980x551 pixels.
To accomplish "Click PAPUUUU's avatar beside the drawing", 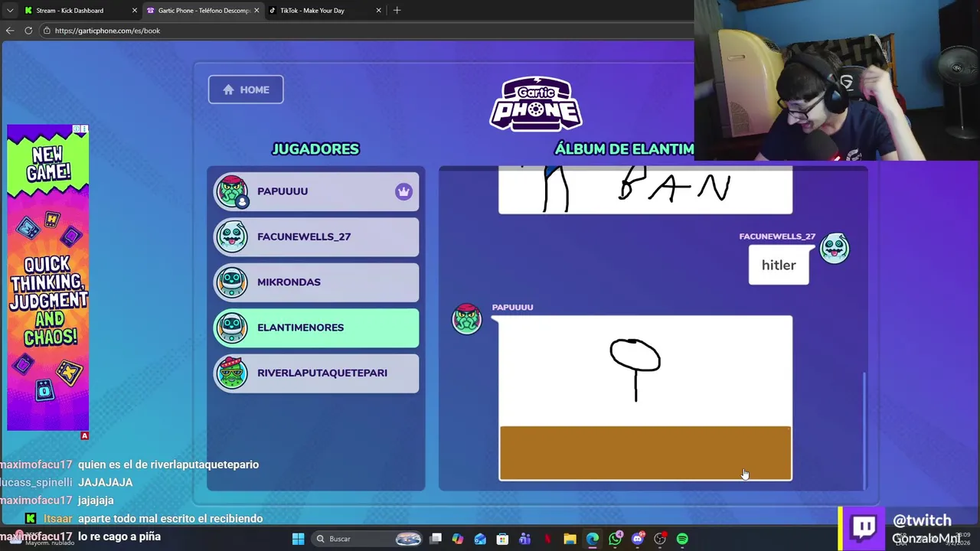I will click(x=466, y=319).
